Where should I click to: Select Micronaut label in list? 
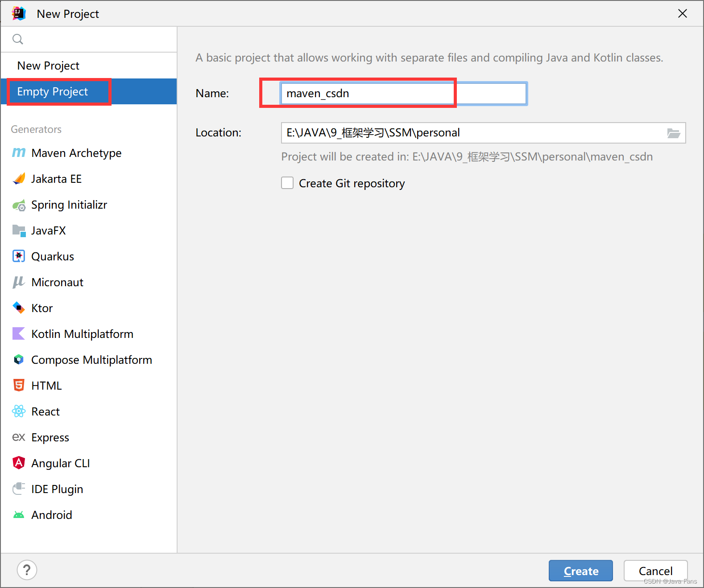57,282
